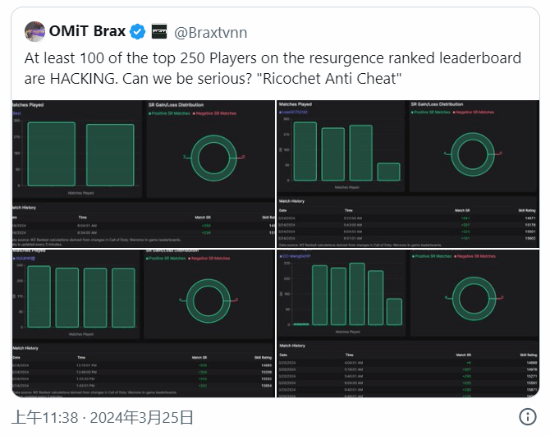The height and width of the screenshot is (436, 550).
Task: Open the @Braxtvnn handle link
Action: click(x=210, y=32)
